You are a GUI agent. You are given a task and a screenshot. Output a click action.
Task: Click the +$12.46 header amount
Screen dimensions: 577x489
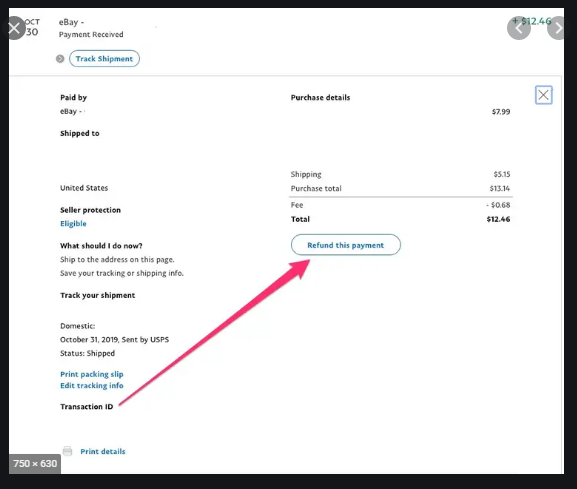(532, 21)
